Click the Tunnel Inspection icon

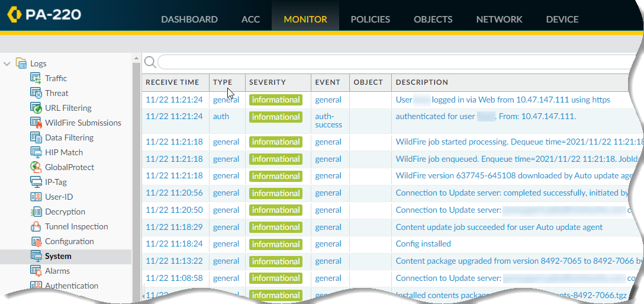(x=36, y=226)
